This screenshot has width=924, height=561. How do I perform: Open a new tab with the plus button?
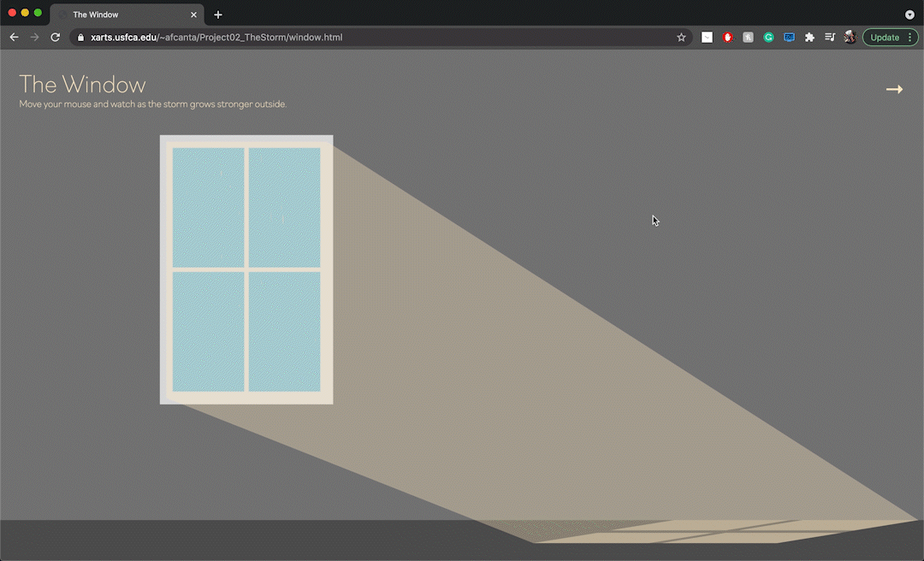pyautogui.click(x=217, y=14)
